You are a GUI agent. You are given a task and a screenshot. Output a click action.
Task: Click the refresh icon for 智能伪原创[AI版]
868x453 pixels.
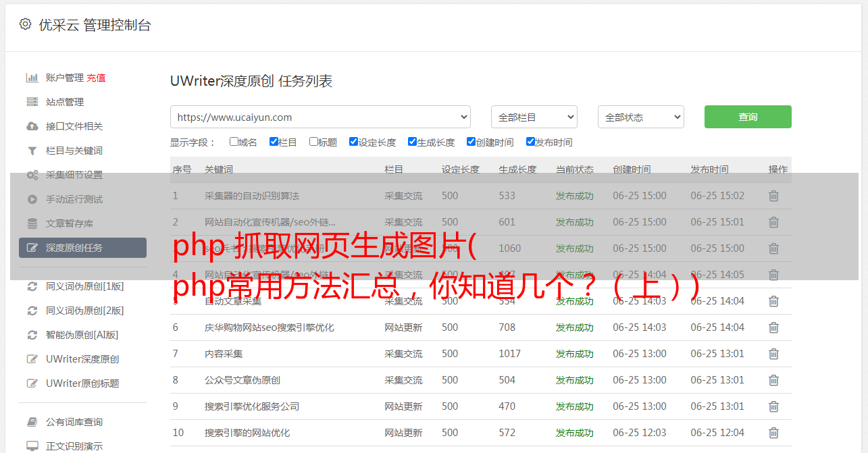(32, 335)
